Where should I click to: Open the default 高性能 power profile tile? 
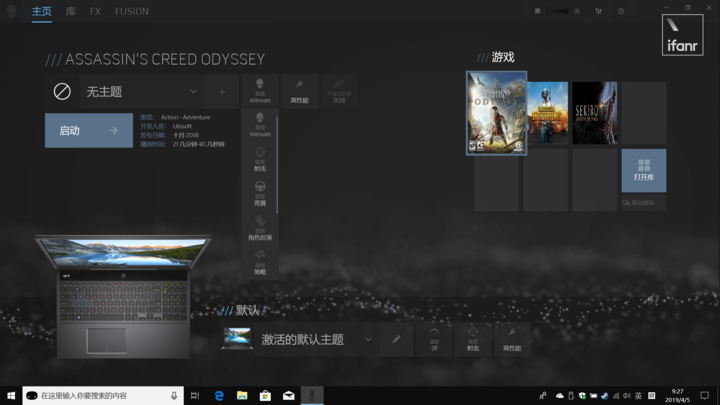click(512, 339)
